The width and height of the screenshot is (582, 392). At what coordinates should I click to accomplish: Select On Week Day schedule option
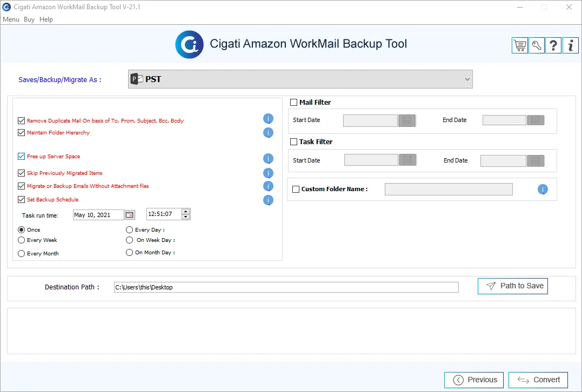pyautogui.click(x=129, y=240)
